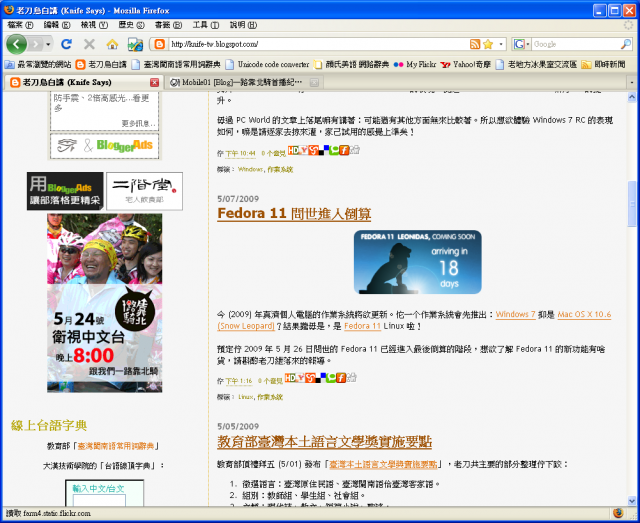Click the forward navigation arrow
The image size is (640, 523).
click(x=36, y=44)
